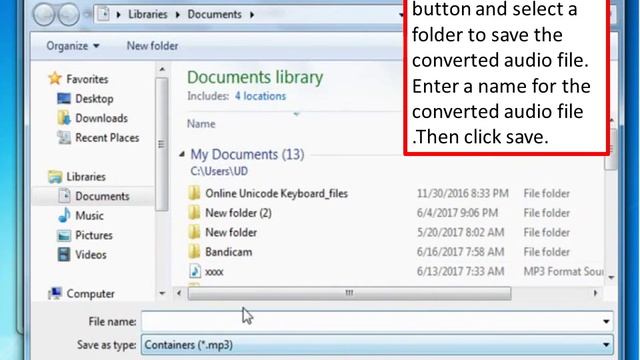Select the xxxx file name
This screenshot has width=640, height=360.
tap(214, 271)
